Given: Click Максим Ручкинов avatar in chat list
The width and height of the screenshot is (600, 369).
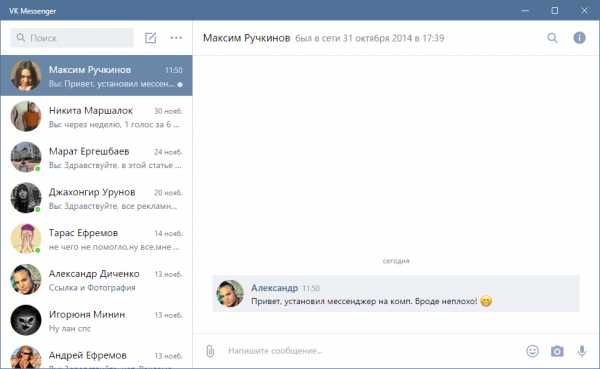Looking at the screenshot, I should (26, 75).
